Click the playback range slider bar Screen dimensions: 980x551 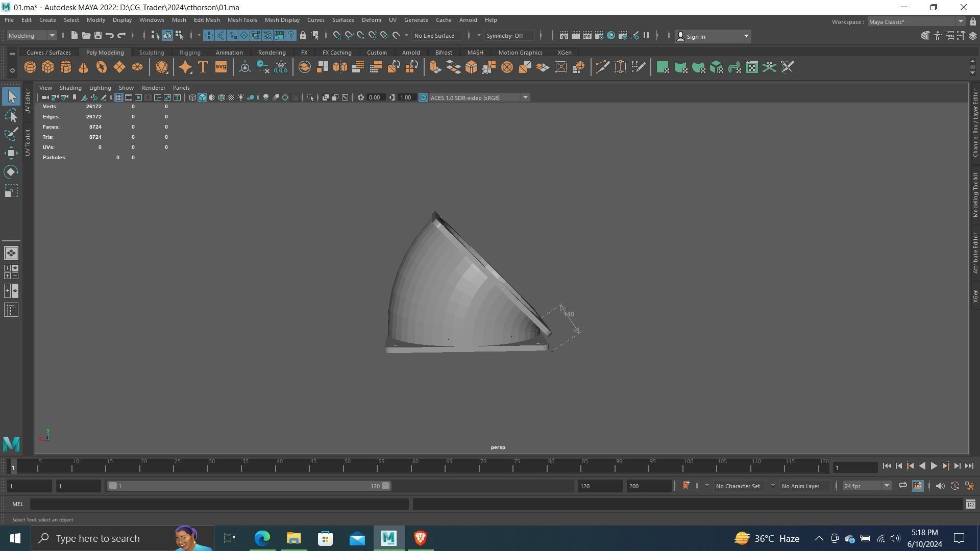249,486
